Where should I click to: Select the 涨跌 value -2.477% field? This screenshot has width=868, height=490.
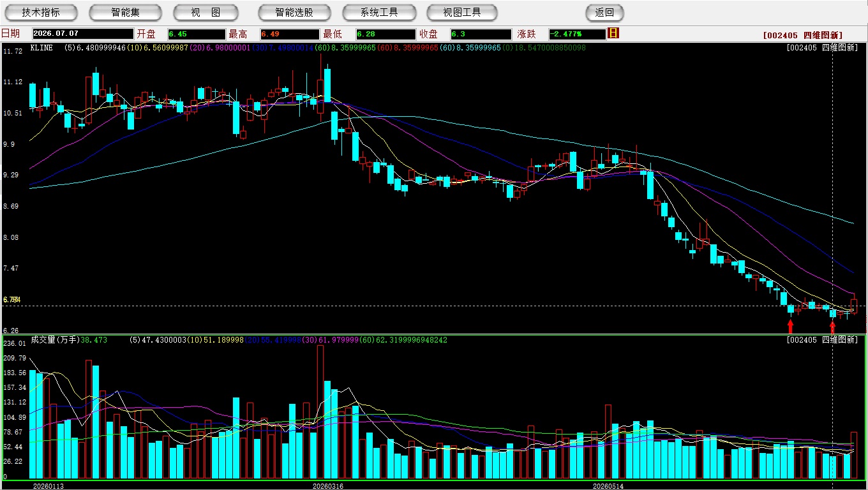(x=576, y=34)
